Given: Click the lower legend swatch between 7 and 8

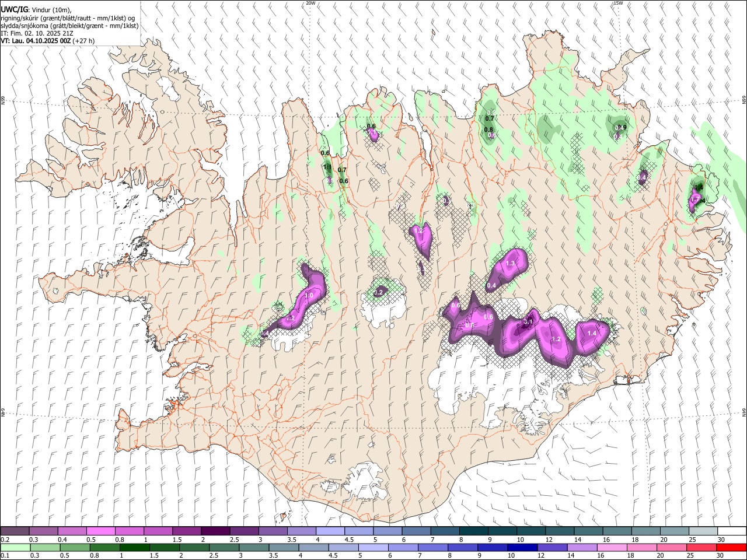Looking at the screenshot, I should click(433, 547).
